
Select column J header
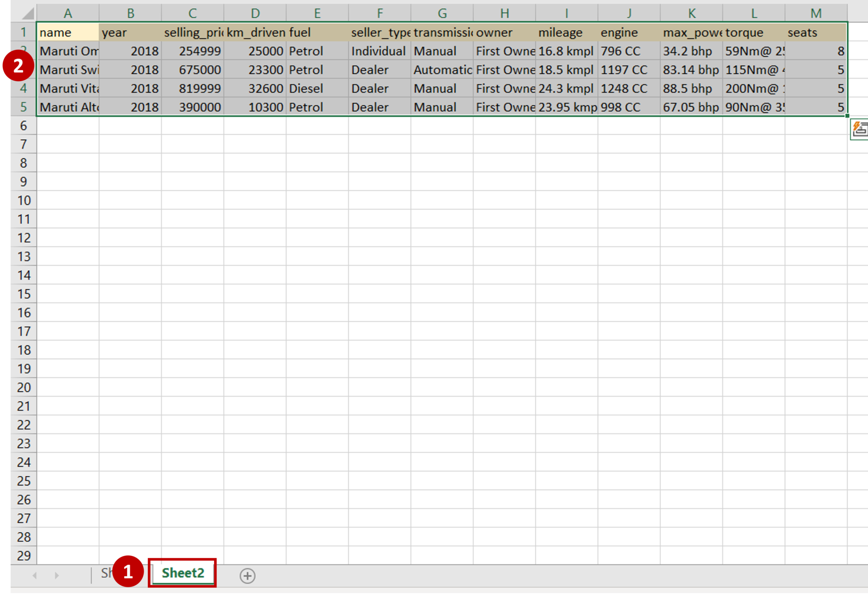tap(629, 13)
